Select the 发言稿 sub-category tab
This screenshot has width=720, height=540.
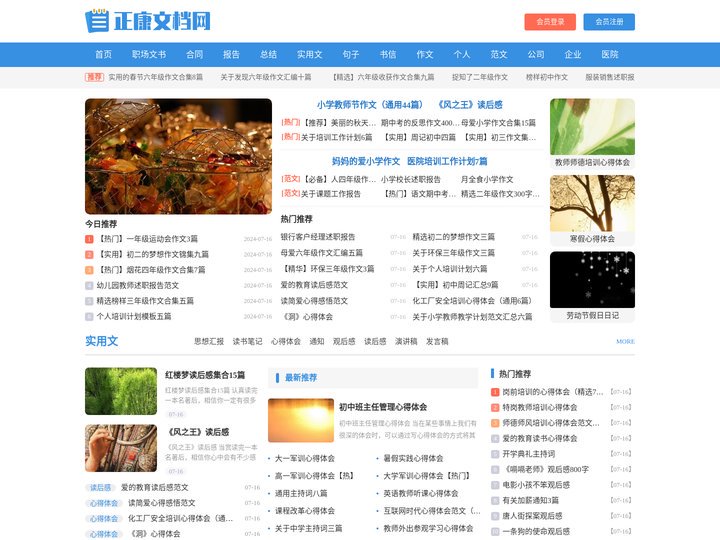(x=437, y=341)
